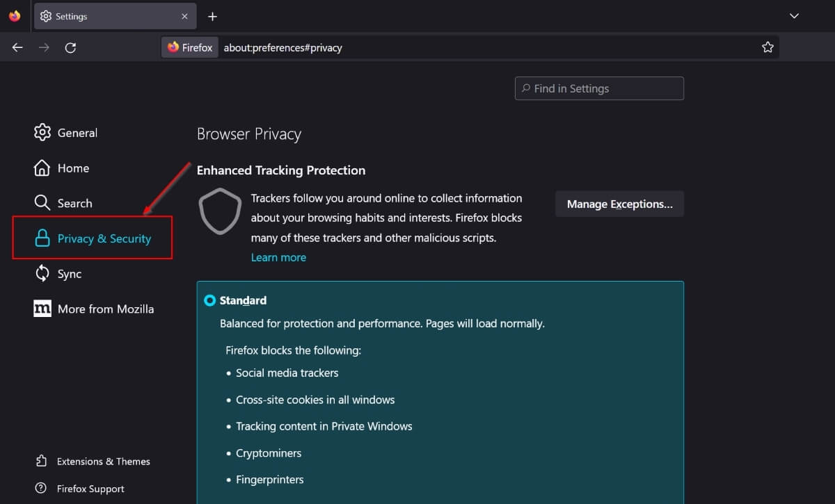This screenshot has height=504, width=835.
Task: Click the Find in Settings search field
Action: [x=598, y=88]
